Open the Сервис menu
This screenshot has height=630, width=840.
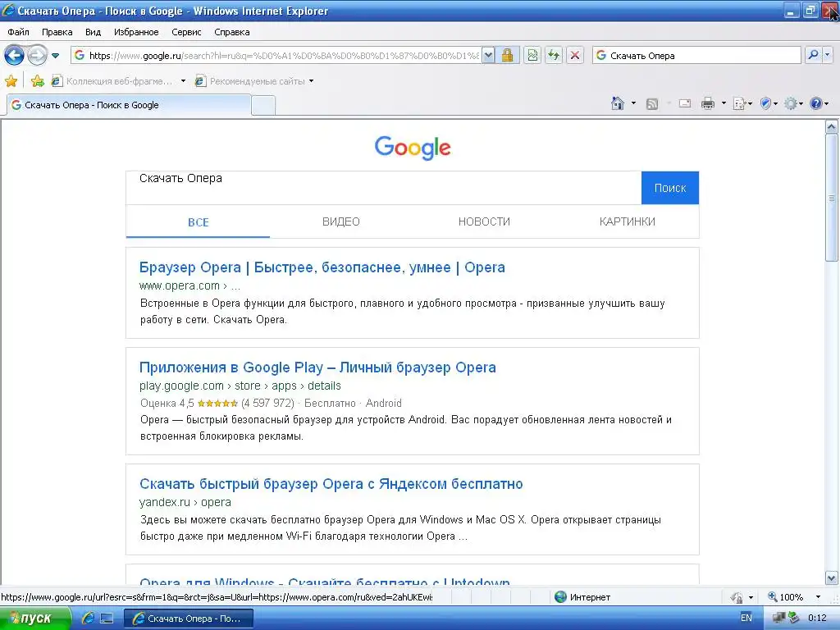(x=186, y=32)
